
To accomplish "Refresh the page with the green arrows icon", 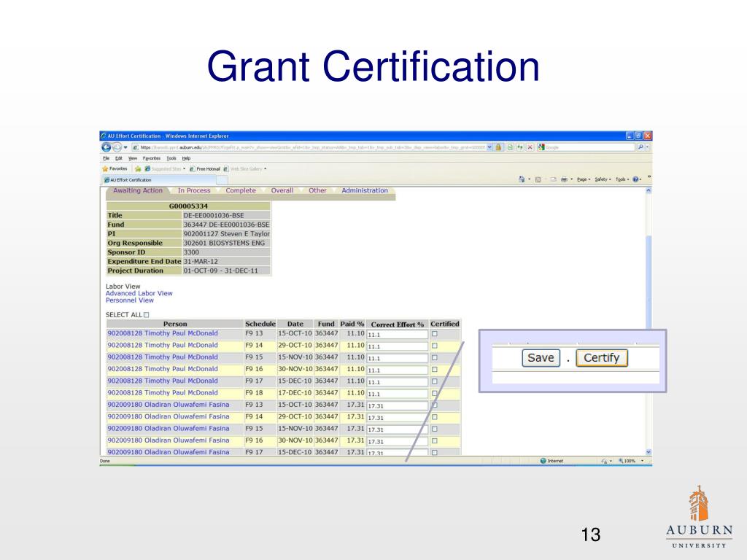I will [519, 147].
